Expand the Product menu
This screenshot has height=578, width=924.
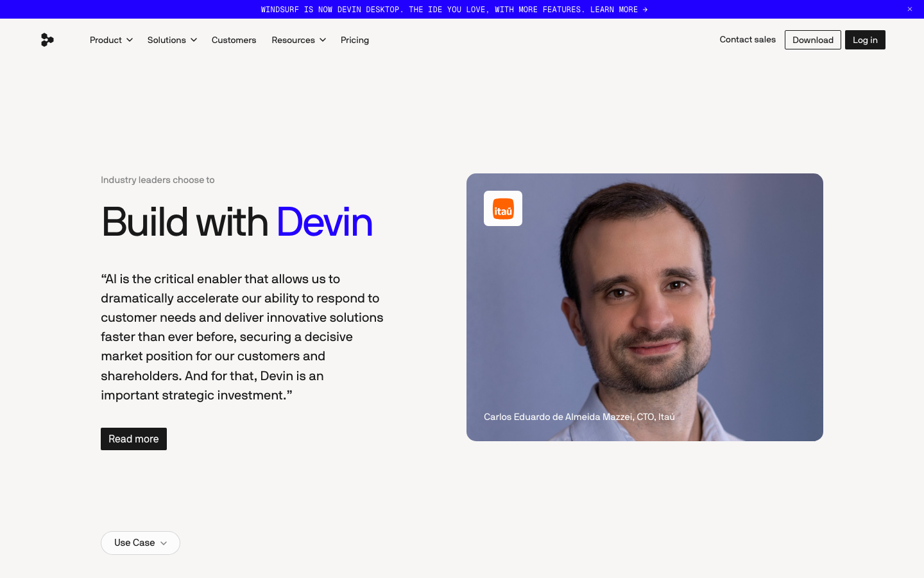tap(111, 40)
